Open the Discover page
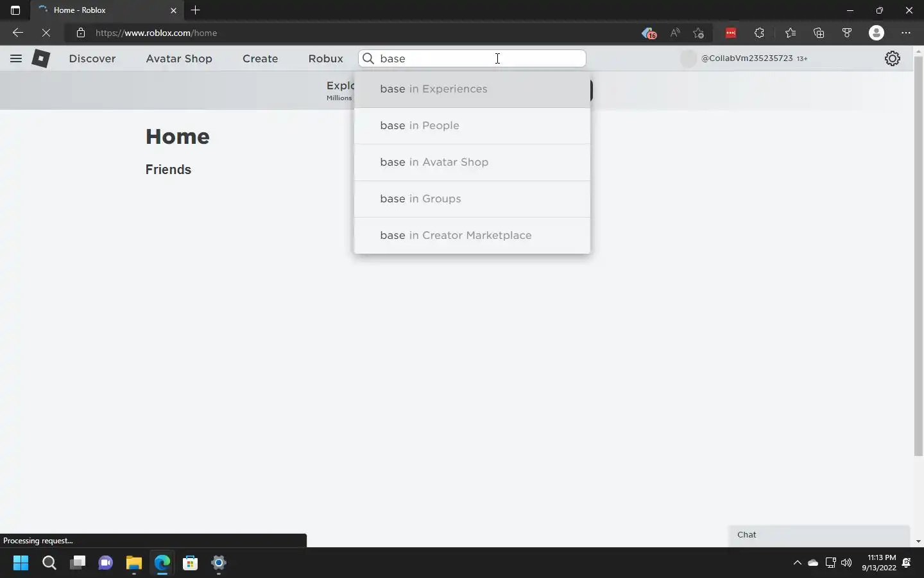 click(x=92, y=58)
